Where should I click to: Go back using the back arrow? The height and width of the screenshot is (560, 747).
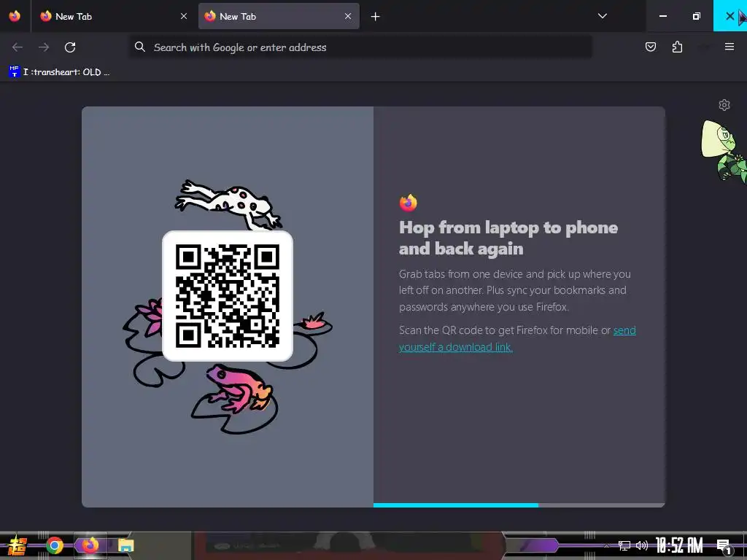(x=18, y=47)
